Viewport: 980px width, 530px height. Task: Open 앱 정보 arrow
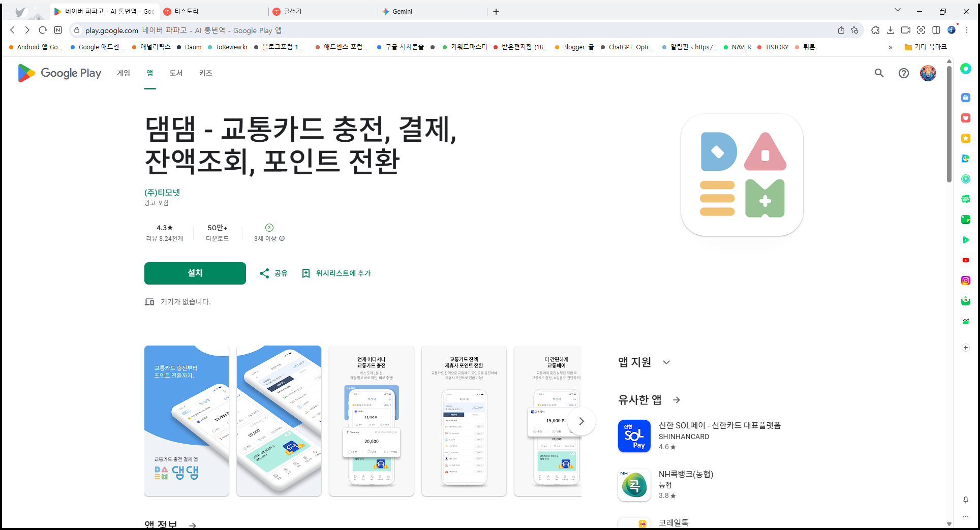tap(193, 525)
